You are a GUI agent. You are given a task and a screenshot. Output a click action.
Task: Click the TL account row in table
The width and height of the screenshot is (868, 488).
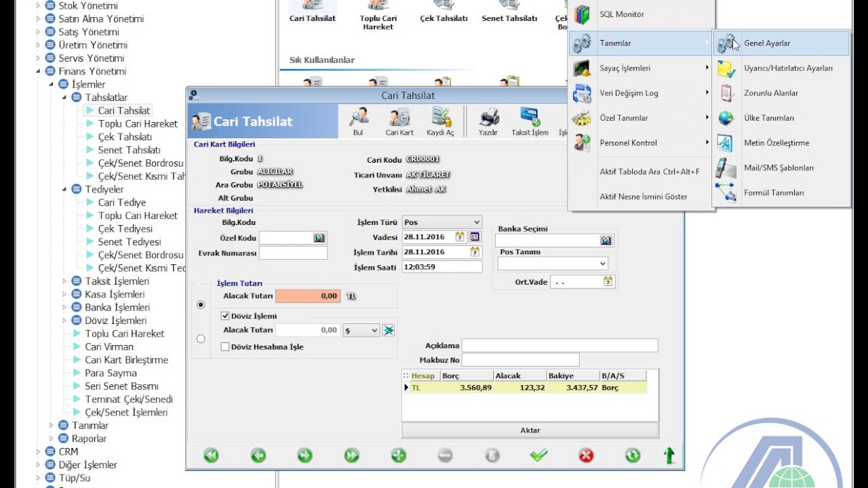[x=525, y=388]
